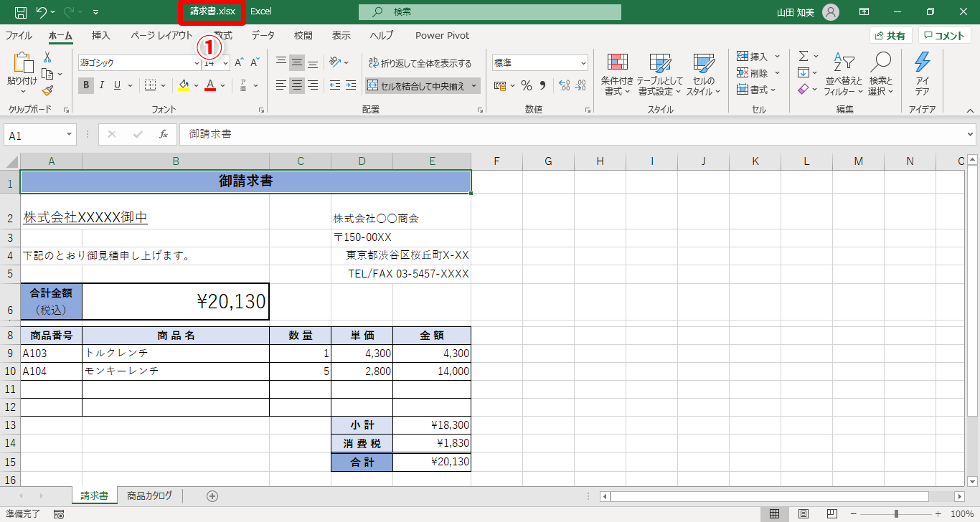
Task: Switch to the ページレイアウト ribbon tab
Action: pyautogui.click(x=161, y=35)
